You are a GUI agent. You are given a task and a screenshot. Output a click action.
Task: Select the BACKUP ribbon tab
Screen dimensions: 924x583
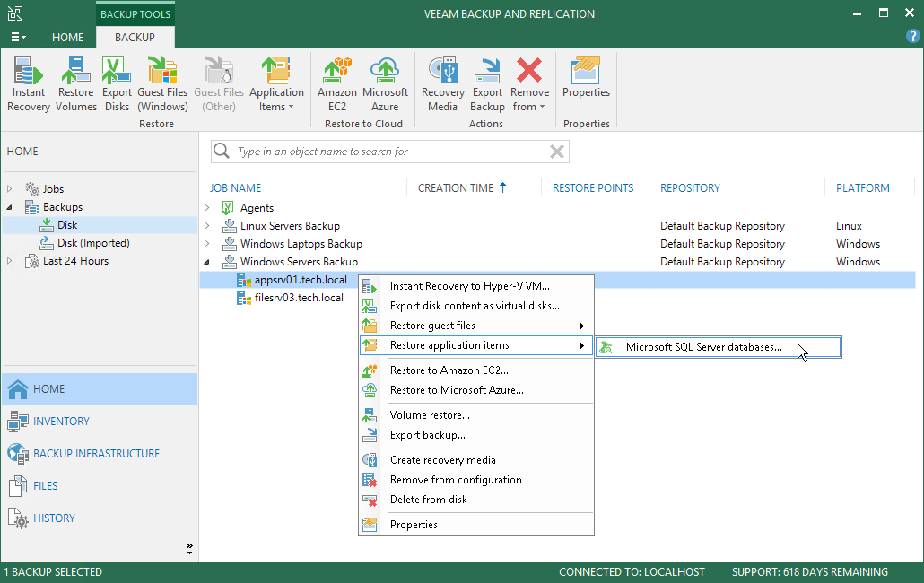coord(135,37)
